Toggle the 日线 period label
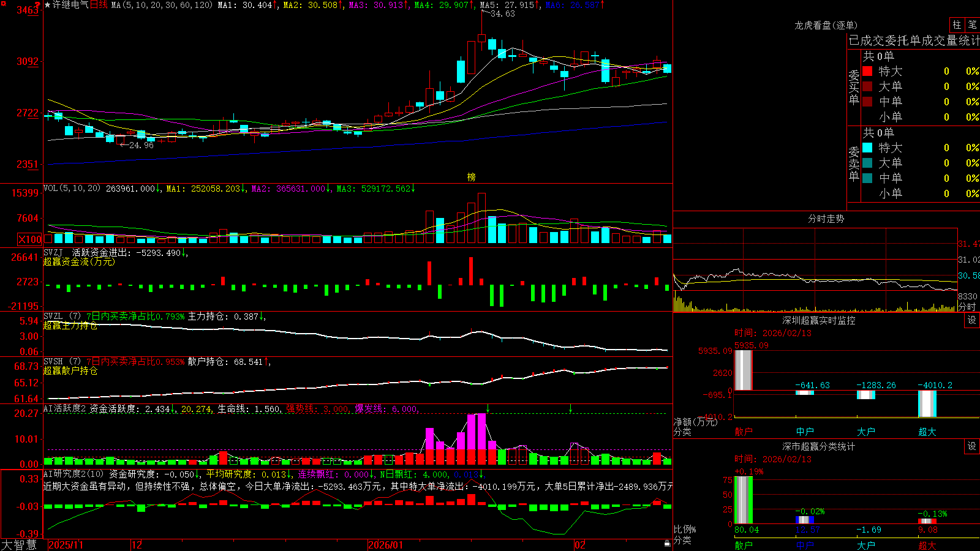Screen dimensions: 980x551 [99, 5]
